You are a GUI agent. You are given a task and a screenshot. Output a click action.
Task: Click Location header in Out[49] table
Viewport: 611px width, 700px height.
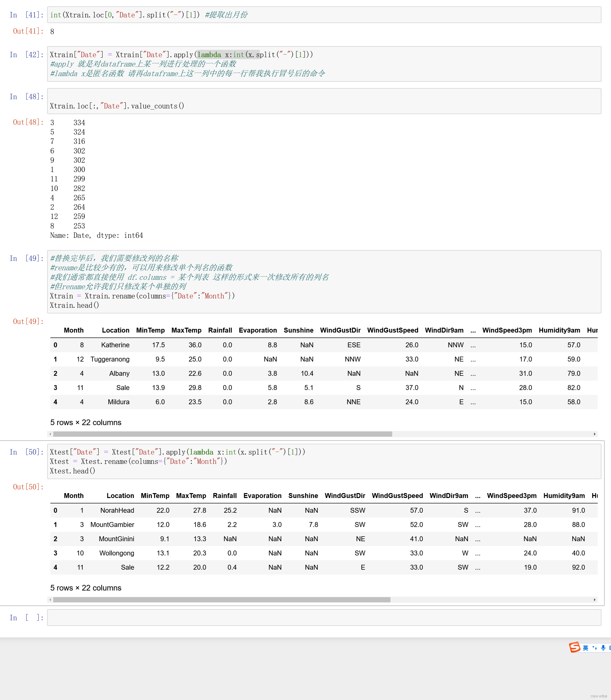[x=116, y=330]
